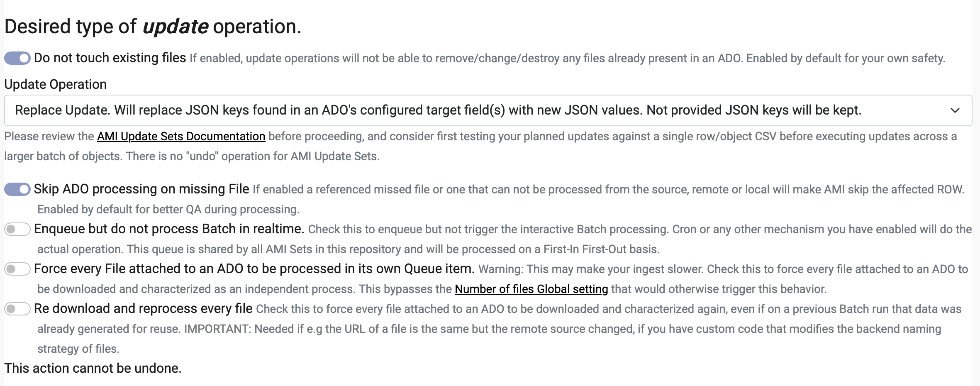
Task: Click the "This action cannot be undone." text
Action: pyautogui.click(x=93, y=368)
